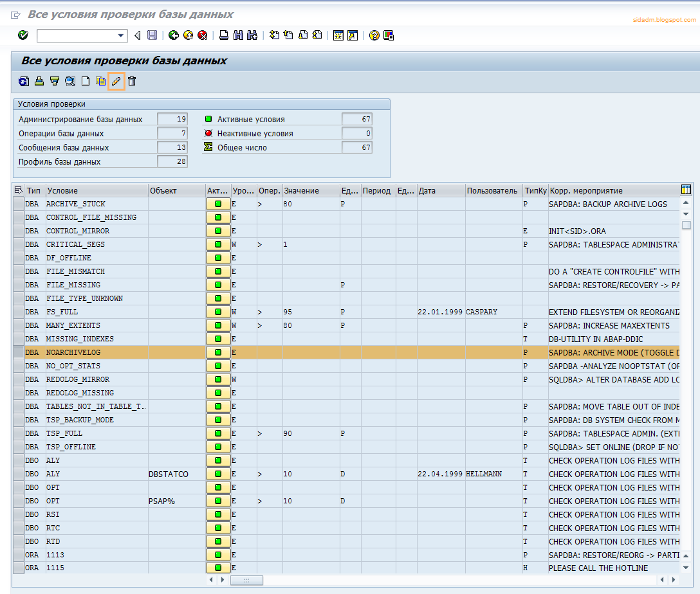Toggle active status of FS_FULL condition
The width and height of the screenshot is (700, 594).
pos(218,311)
